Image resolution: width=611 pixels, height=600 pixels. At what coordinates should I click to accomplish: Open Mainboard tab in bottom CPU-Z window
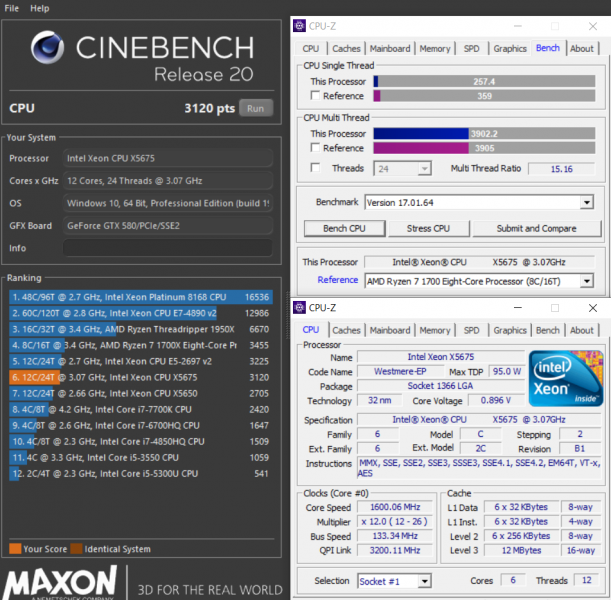[390, 330]
